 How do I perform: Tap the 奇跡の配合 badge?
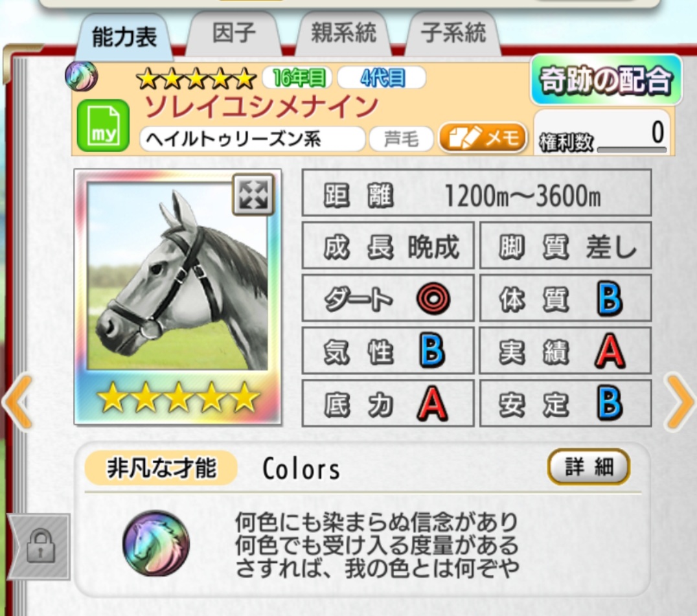point(606,80)
